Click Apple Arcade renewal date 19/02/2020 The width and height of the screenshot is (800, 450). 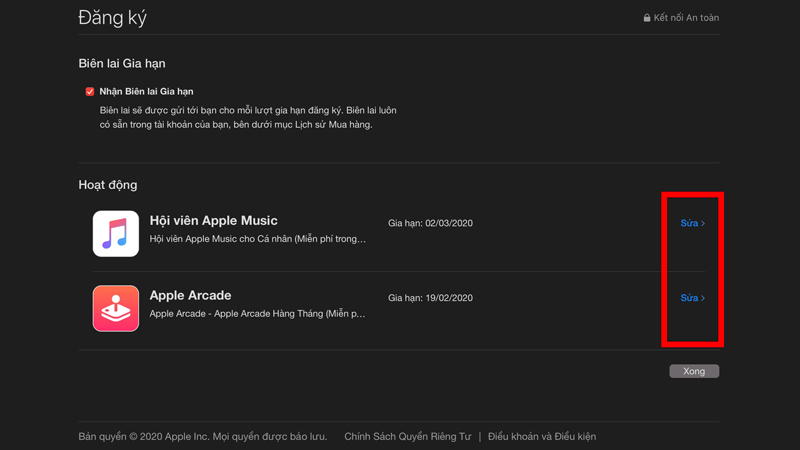coord(430,298)
